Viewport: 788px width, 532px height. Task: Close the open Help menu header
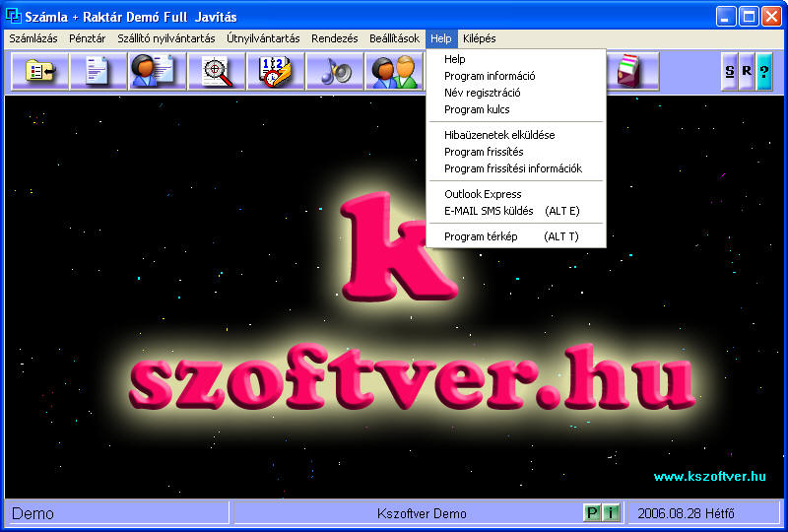441,38
